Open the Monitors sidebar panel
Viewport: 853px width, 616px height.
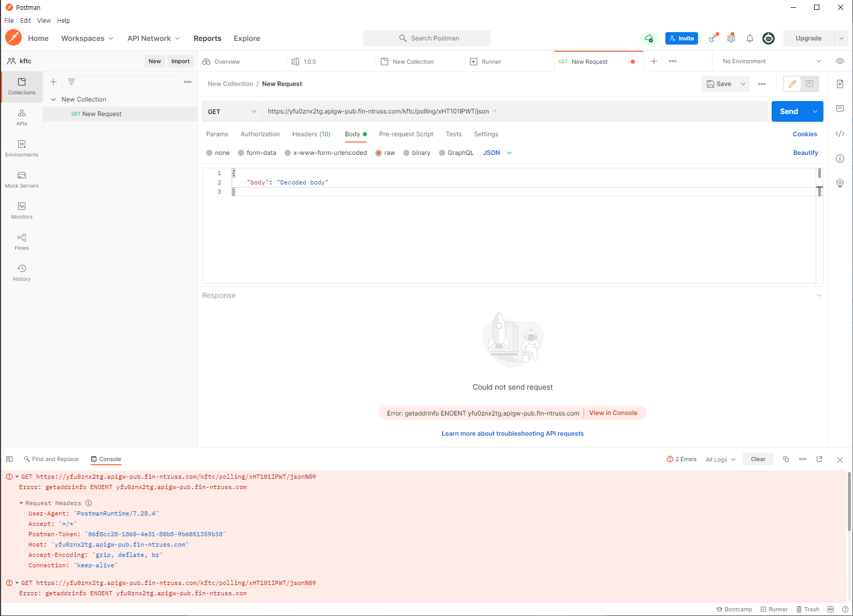pos(22,211)
